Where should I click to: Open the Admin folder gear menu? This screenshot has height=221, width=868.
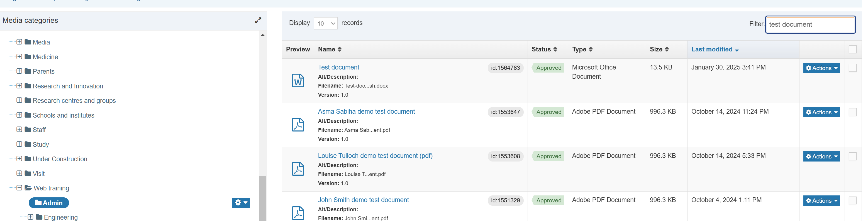(241, 202)
